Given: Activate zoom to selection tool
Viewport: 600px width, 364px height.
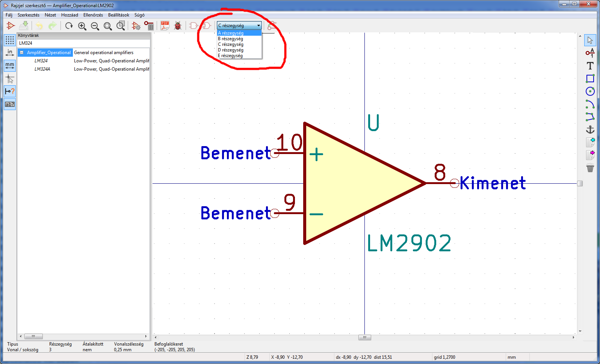Looking at the screenshot, I should 121,26.
